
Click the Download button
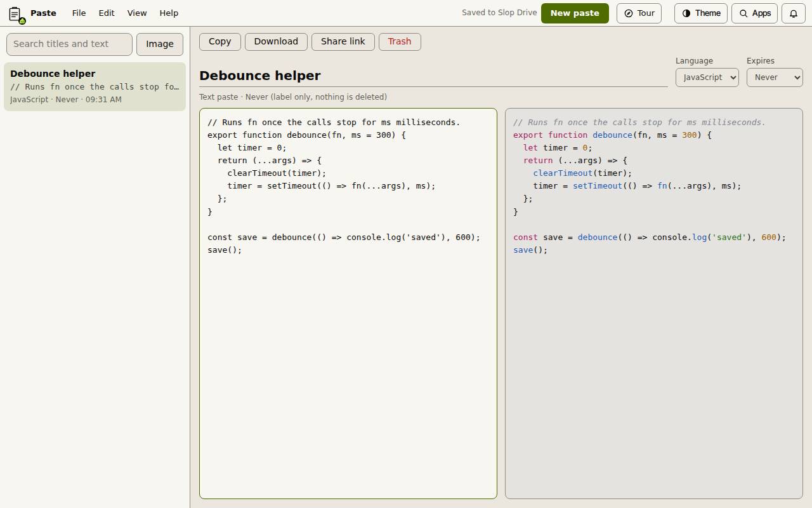[276, 42]
